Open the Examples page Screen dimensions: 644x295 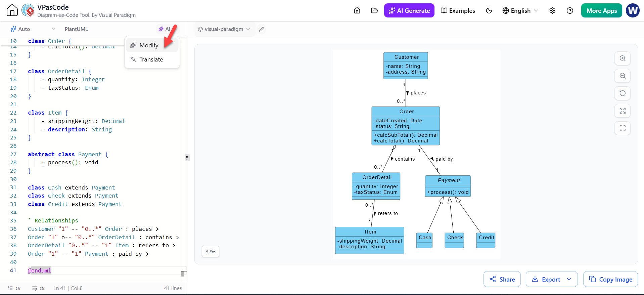[458, 10]
